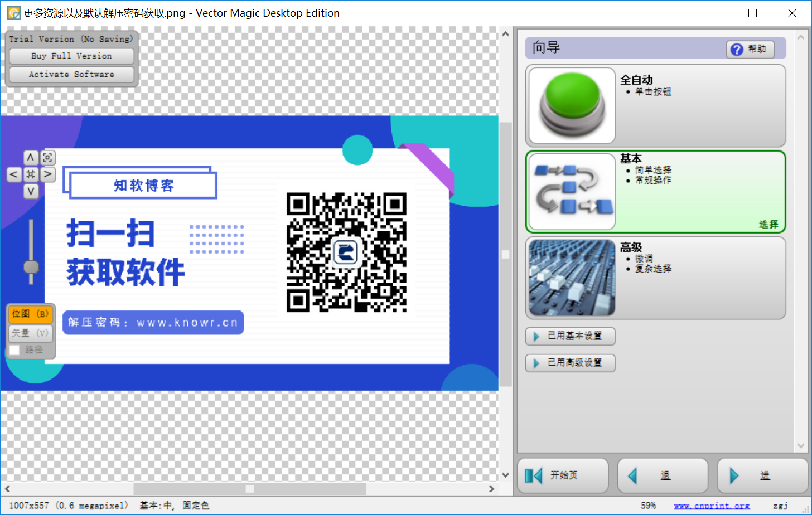Tick the 路径 paths checkbox
Image resolution: width=812 pixels, height=515 pixels.
click(14, 350)
